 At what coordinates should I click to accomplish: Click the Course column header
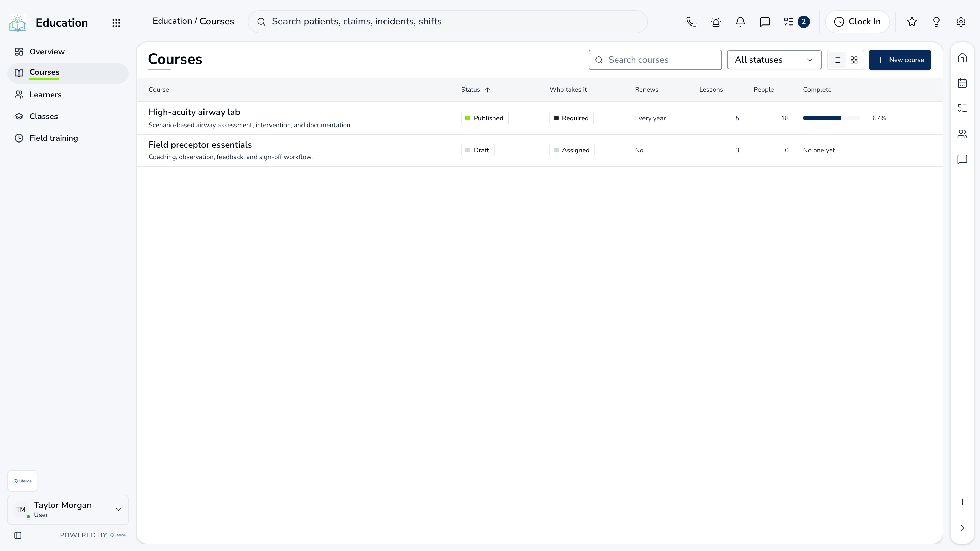pos(159,90)
